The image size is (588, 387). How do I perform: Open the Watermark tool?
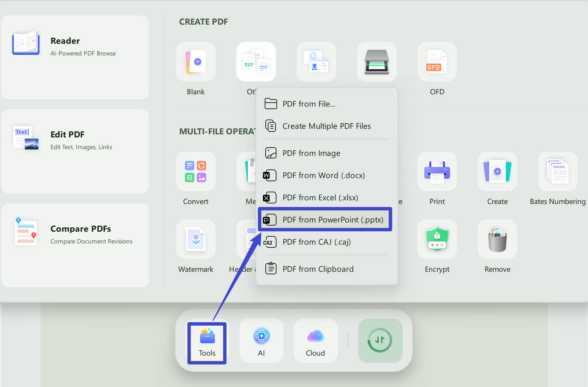click(196, 239)
